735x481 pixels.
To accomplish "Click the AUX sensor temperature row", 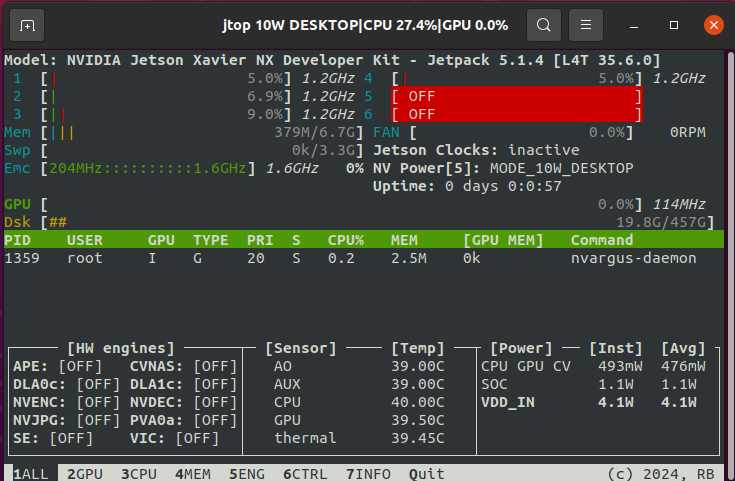I will tap(359, 384).
